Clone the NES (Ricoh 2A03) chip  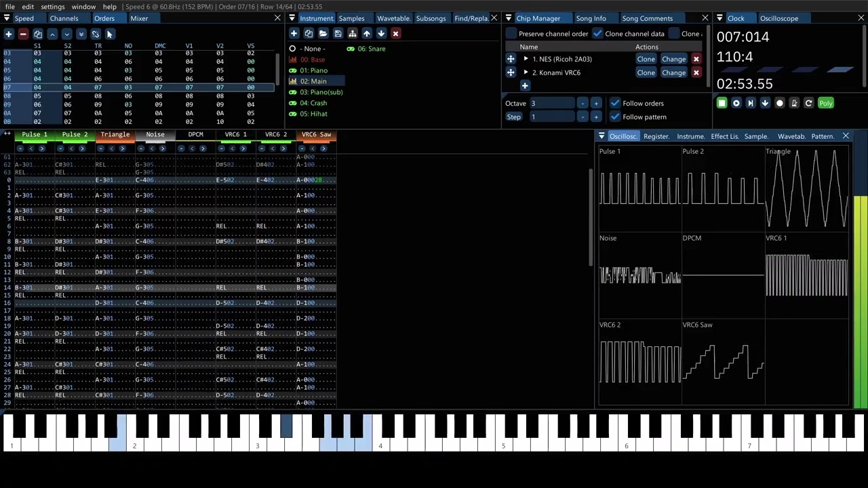pyautogui.click(x=646, y=59)
